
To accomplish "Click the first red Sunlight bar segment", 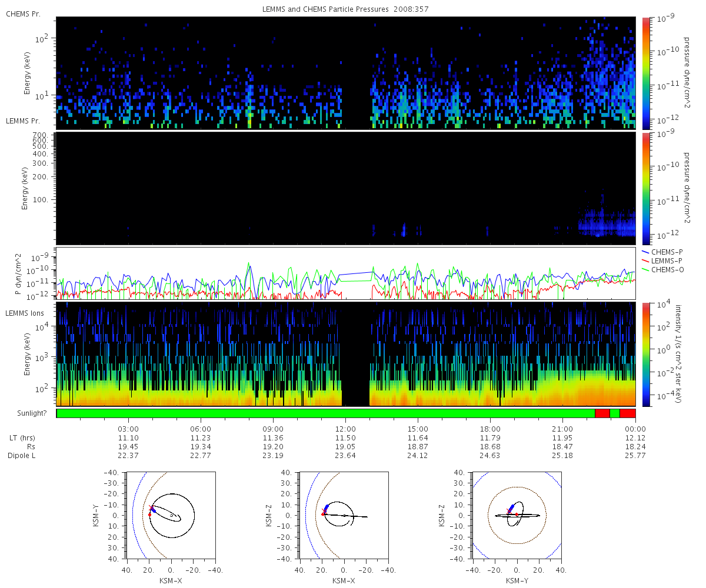I will click(602, 413).
